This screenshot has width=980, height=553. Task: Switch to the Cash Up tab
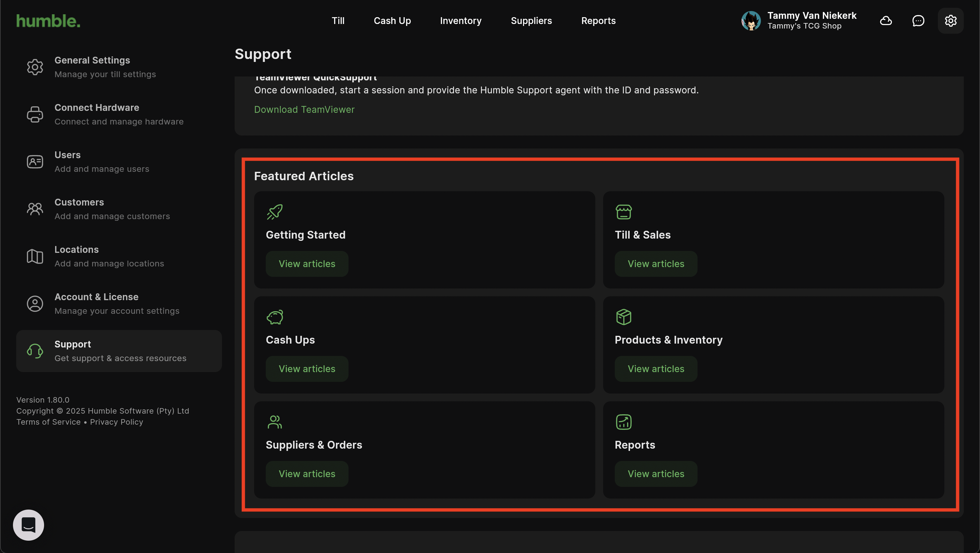392,20
